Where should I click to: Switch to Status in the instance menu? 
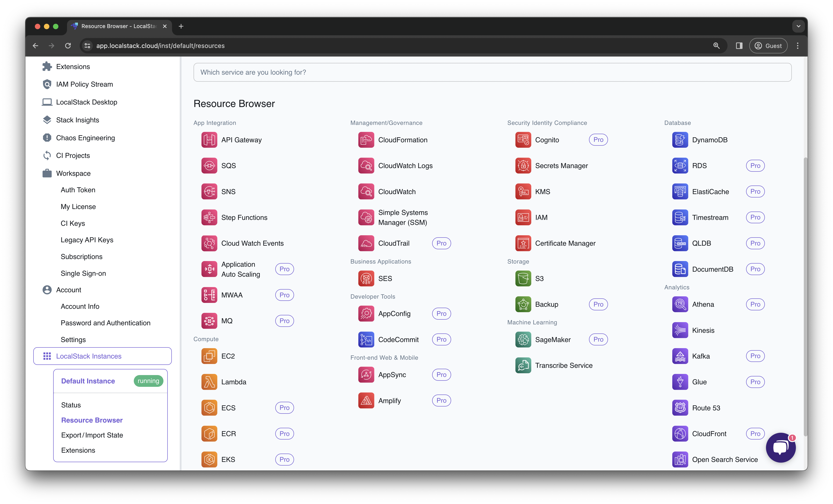pos(71,405)
